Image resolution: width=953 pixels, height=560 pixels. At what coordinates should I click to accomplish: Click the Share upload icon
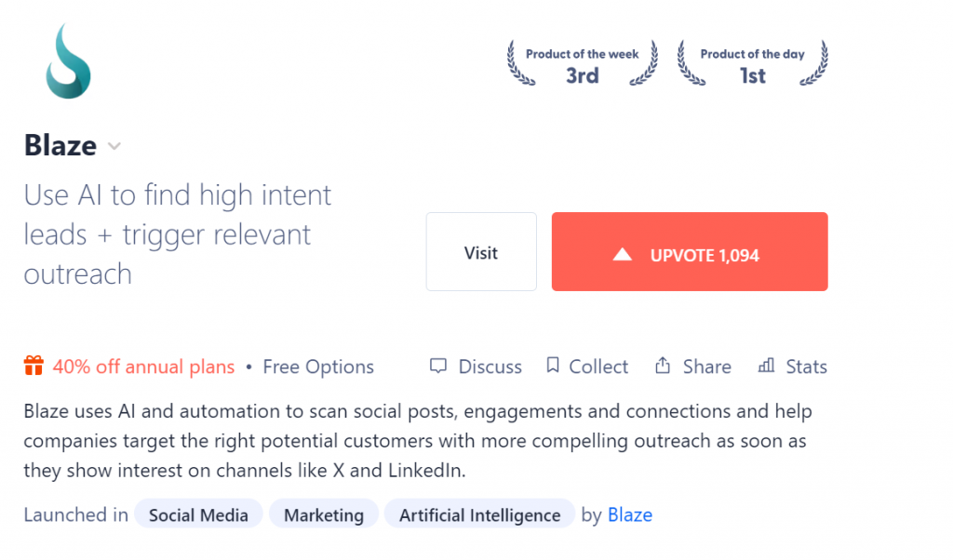pyautogui.click(x=663, y=365)
